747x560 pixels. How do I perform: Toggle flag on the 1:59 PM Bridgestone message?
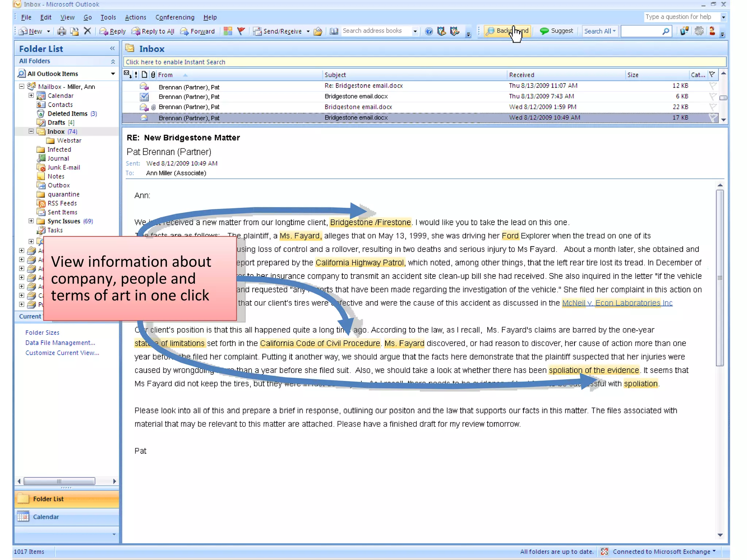(x=713, y=107)
